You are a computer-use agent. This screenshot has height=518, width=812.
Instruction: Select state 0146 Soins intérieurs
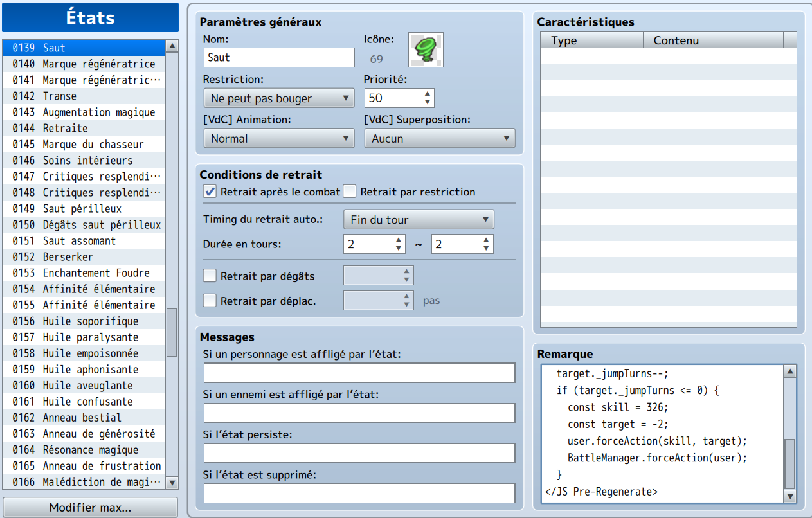(84, 160)
